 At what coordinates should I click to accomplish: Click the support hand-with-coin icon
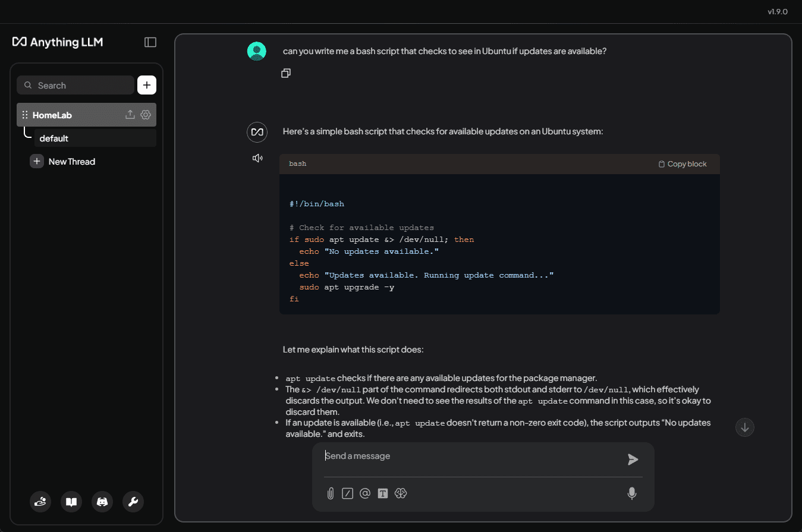(x=40, y=502)
